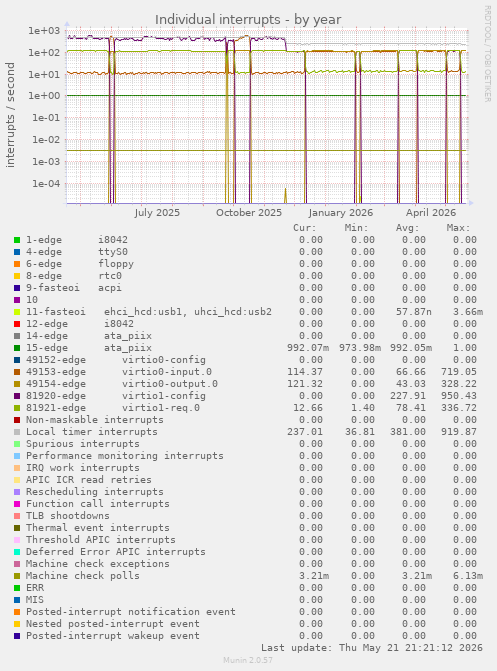
Task: Click the October 2025 x-axis label
Action: point(249,213)
